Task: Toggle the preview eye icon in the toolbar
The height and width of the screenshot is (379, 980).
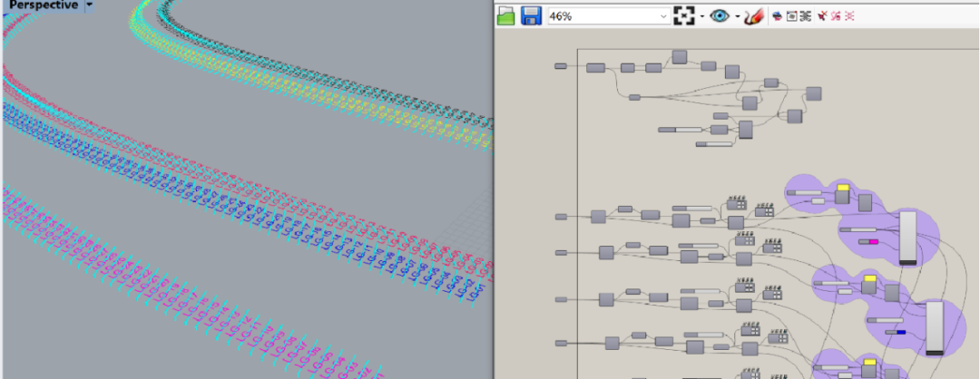Action: pyautogui.click(x=720, y=15)
